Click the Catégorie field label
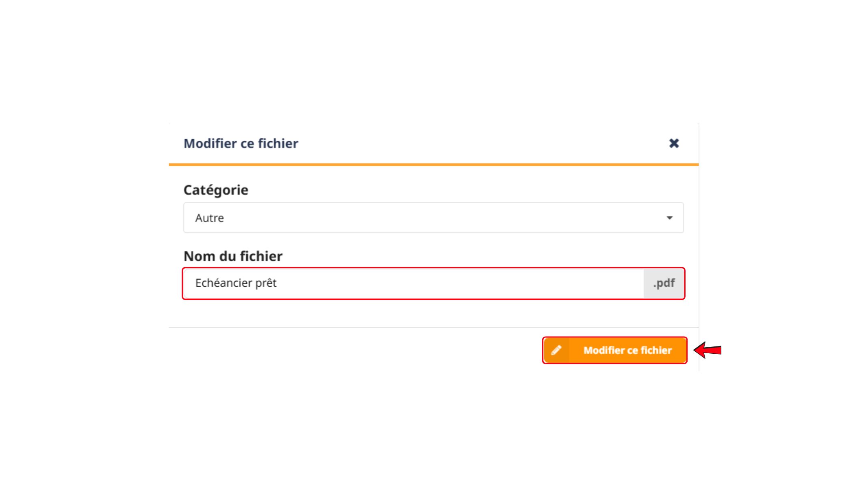This screenshot has width=868, height=494. [x=216, y=190]
